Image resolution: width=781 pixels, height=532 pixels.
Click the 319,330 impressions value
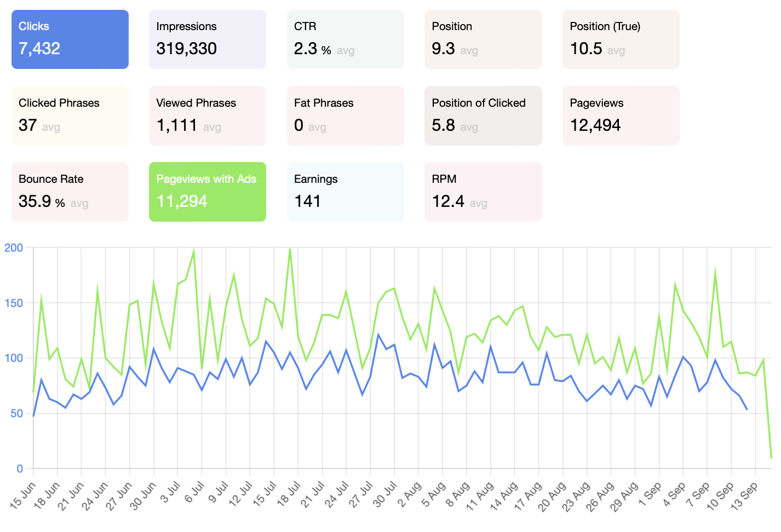pos(187,49)
